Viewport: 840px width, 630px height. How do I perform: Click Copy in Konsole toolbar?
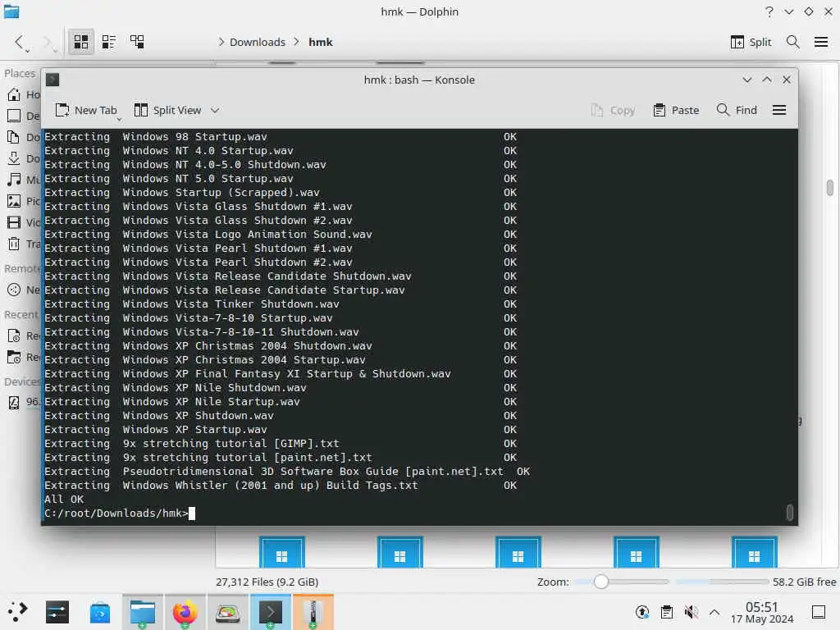point(613,110)
